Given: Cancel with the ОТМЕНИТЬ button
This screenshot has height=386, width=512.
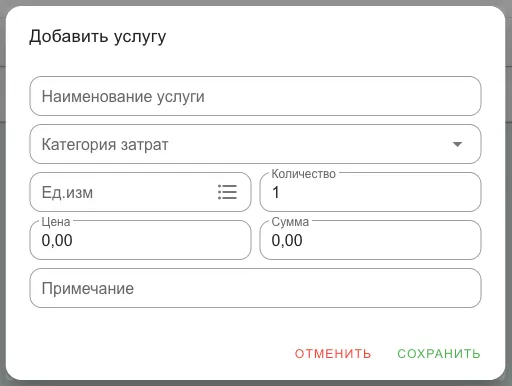Looking at the screenshot, I should [333, 354].
